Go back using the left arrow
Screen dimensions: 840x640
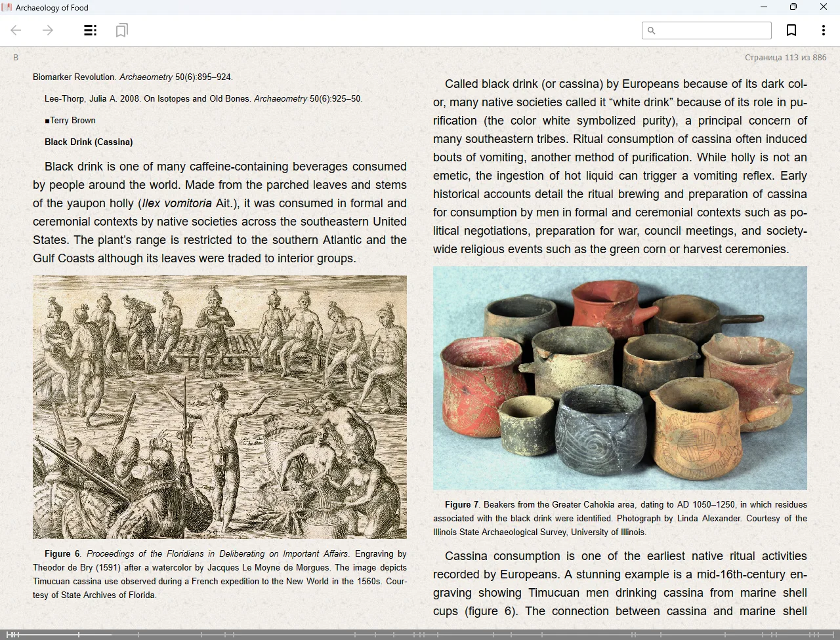point(16,30)
